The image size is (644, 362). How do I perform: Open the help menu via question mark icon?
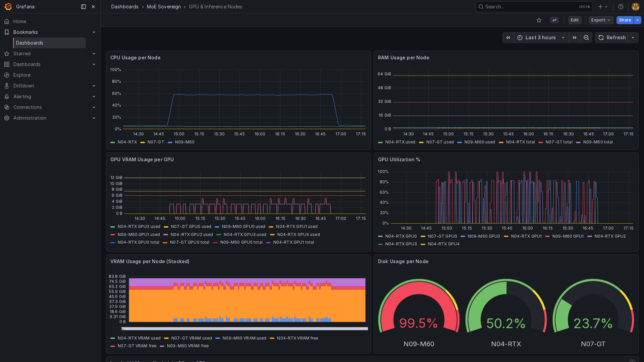click(621, 7)
